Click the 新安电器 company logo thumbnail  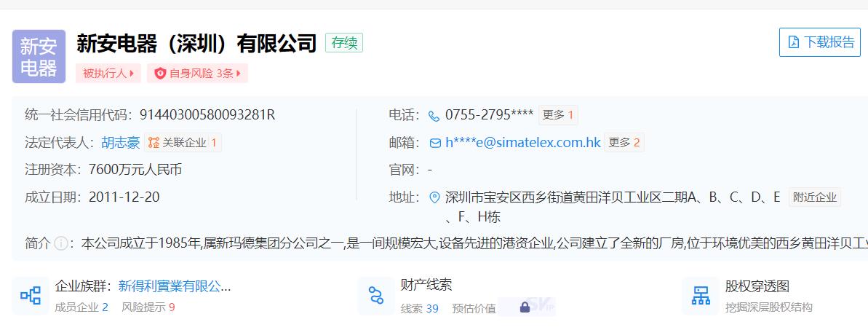[39, 57]
